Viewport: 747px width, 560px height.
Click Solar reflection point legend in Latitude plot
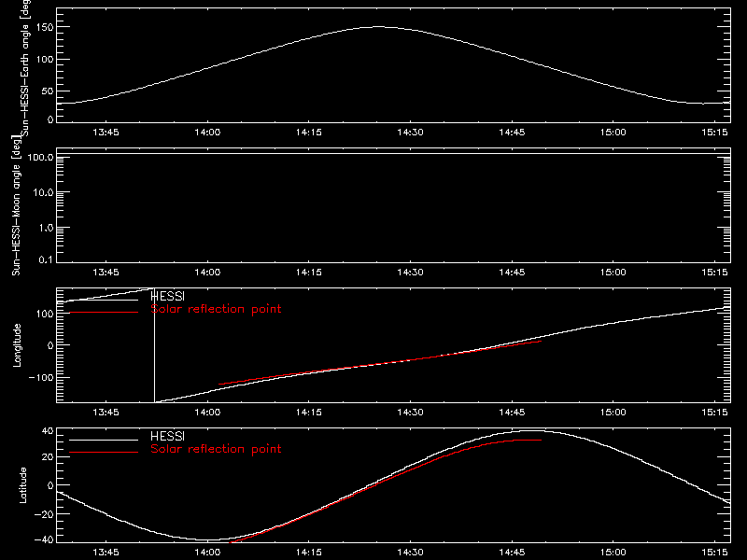click(216, 449)
